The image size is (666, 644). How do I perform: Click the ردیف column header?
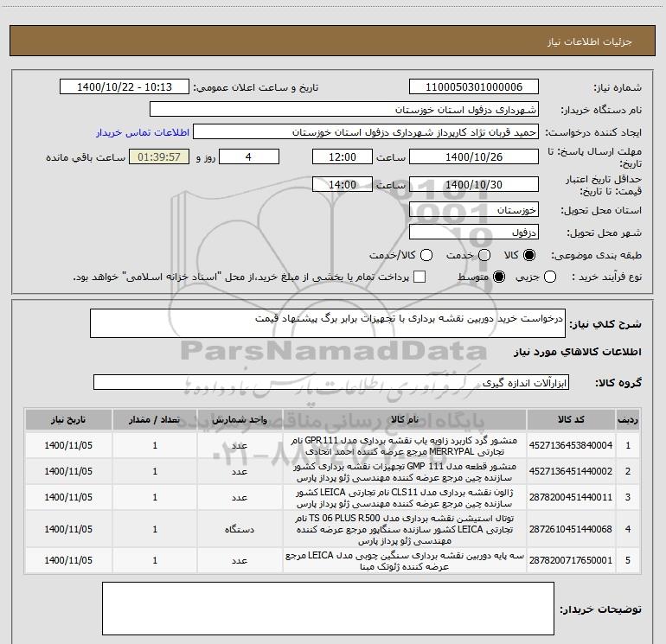(628, 420)
